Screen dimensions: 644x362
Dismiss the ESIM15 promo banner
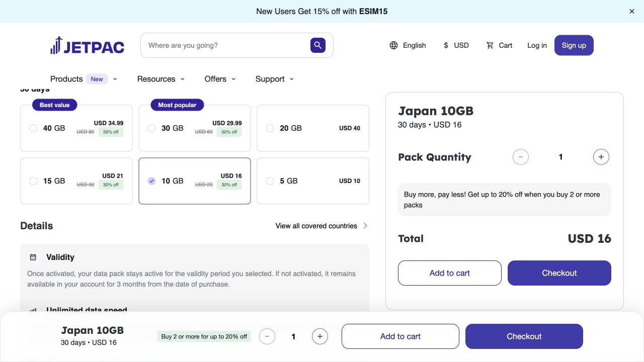coord(632,11)
